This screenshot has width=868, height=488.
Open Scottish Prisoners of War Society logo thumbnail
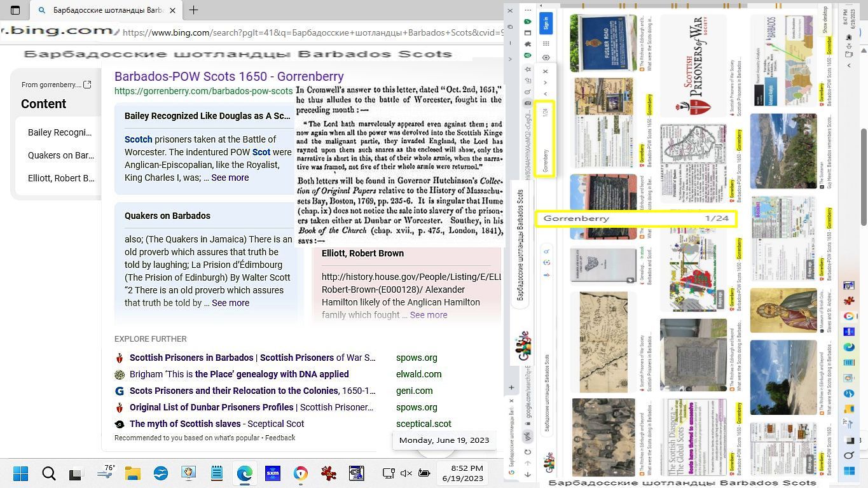[694, 66]
